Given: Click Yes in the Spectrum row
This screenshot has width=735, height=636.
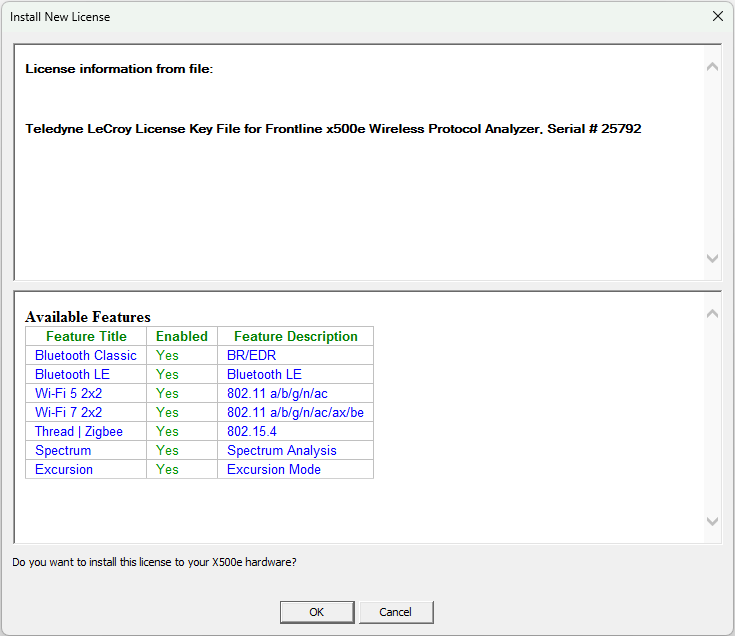Looking at the screenshot, I should coord(167,450).
